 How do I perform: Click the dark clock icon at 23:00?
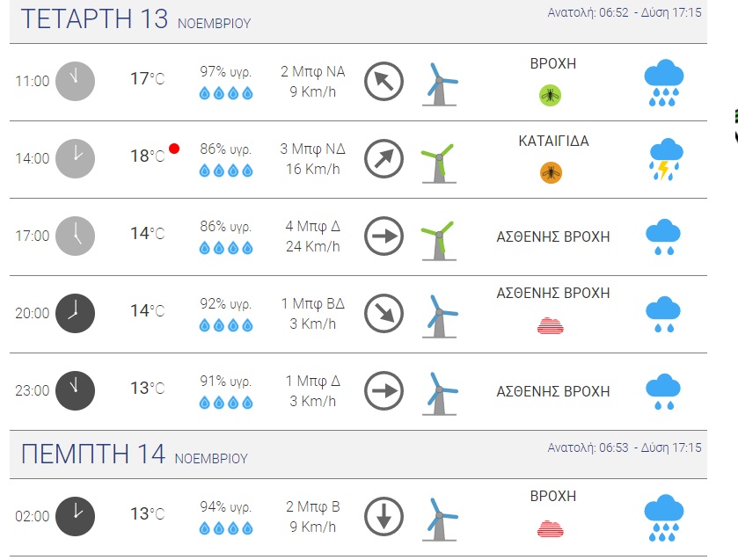(75, 390)
